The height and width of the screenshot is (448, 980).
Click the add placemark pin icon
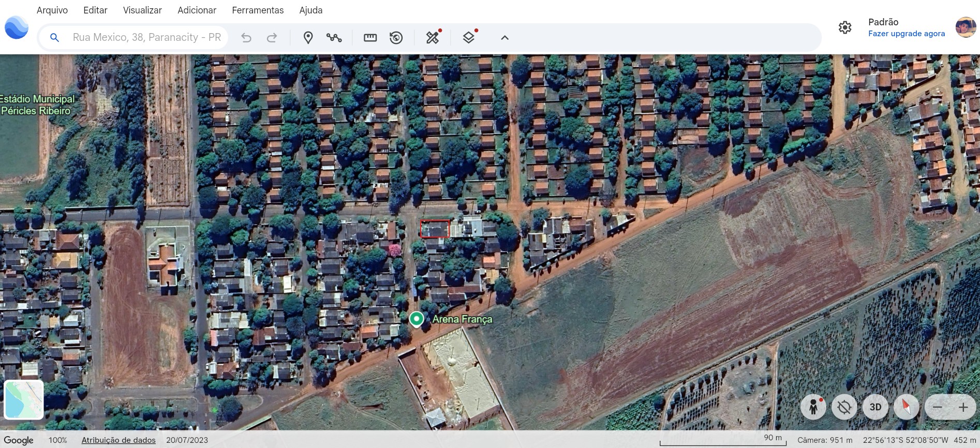coord(308,38)
